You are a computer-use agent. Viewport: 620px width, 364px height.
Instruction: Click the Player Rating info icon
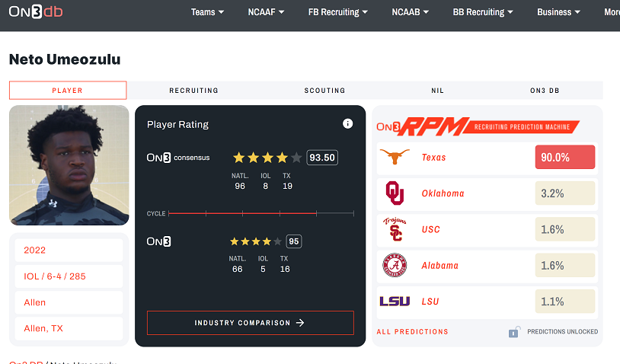click(x=347, y=123)
